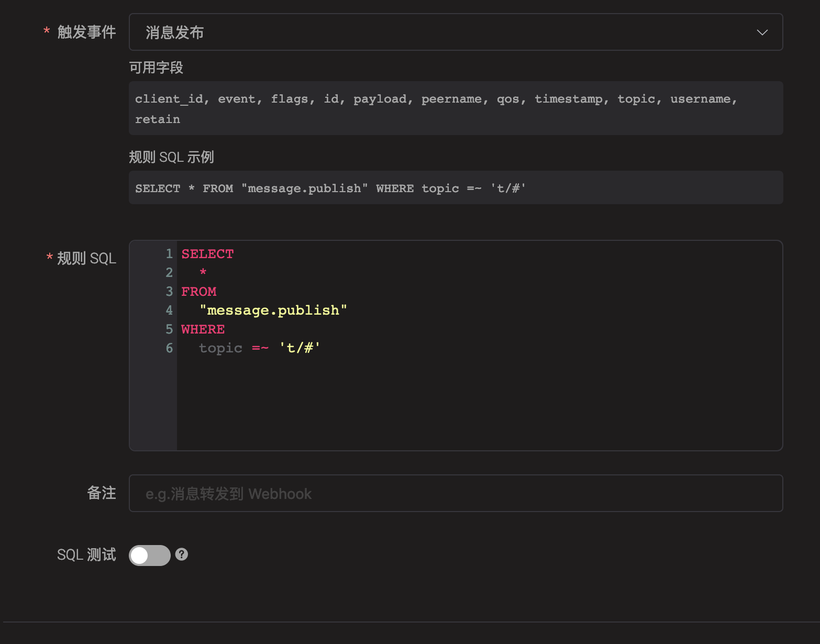Click "message.publish" string on editor line 4
The height and width of the screenshot is (644, 820).
[x=273, y=310]
